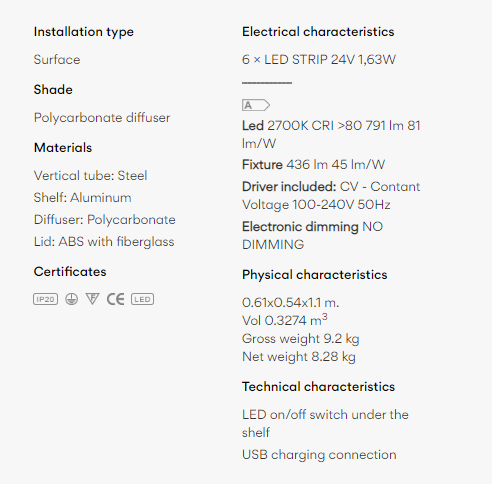Click the Polycarbonate diffuser text
This screenshot has height=484, width=492.
pyautogui.click(x=102, y=118)
